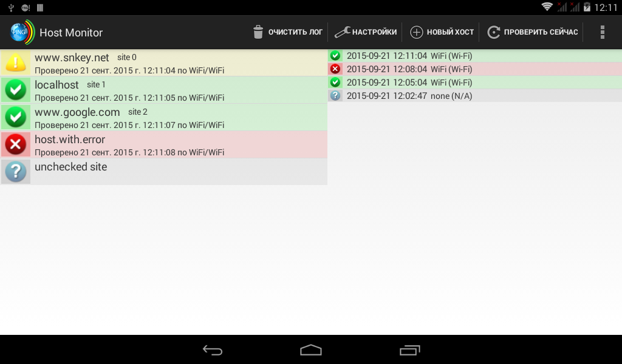This screenshot has width=622, height=364.
Task: Select log entry 2015-09-21 12:05:04 WiFi
Action: click(475, 83)
